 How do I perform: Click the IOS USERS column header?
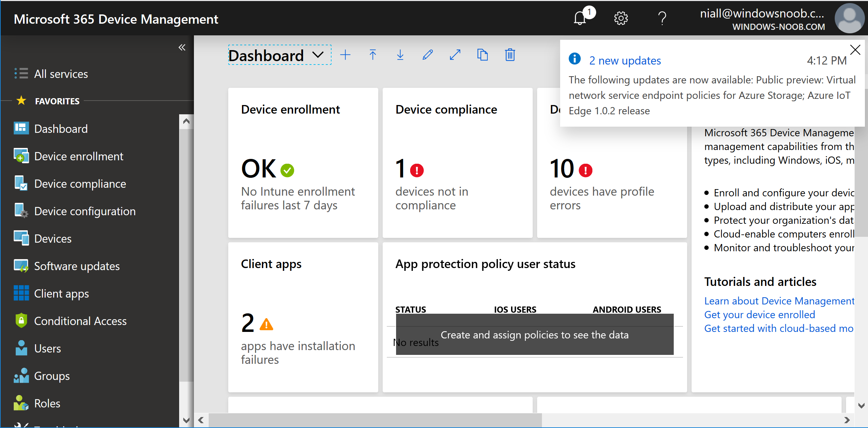(515, 309)
